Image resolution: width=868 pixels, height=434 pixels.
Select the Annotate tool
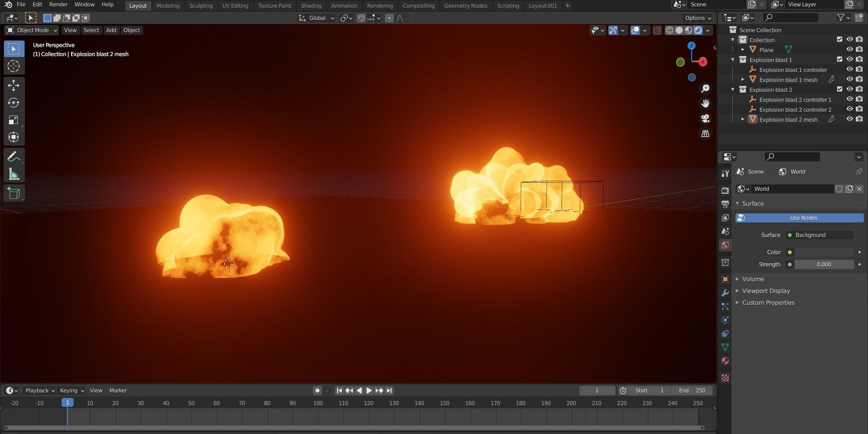[14, 156]
